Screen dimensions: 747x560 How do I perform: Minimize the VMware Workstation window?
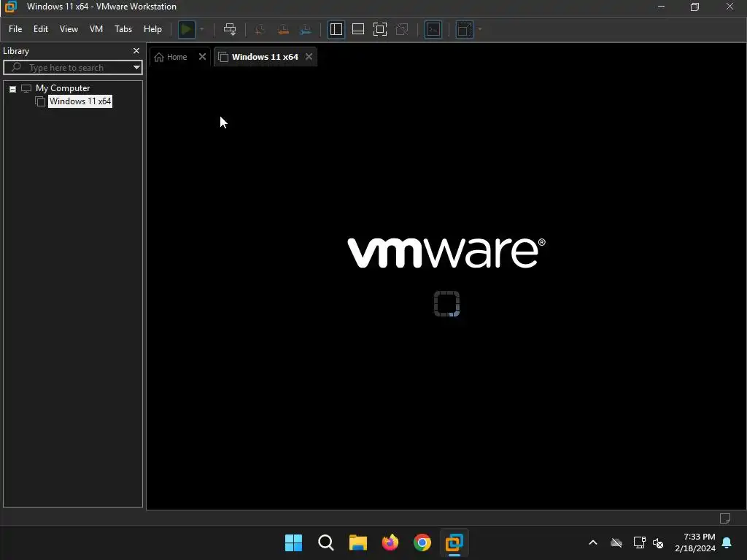coord(661,7)
